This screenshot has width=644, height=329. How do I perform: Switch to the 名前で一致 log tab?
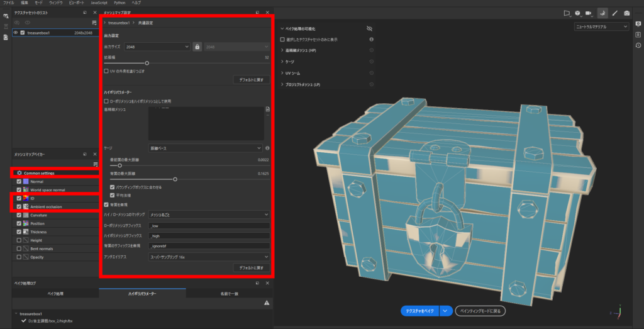pyautogui.click(x=229, y=293)
